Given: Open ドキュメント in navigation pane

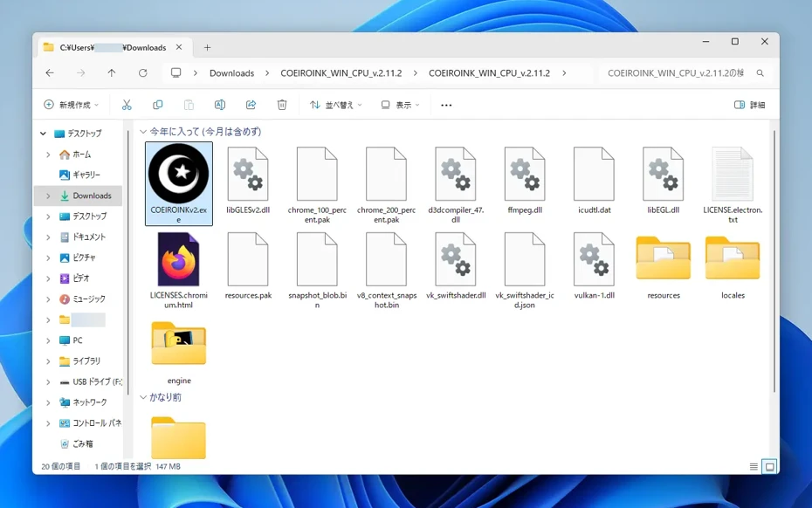Looking at the screenshot, I should pyautogui.click(x=80, y=237).
